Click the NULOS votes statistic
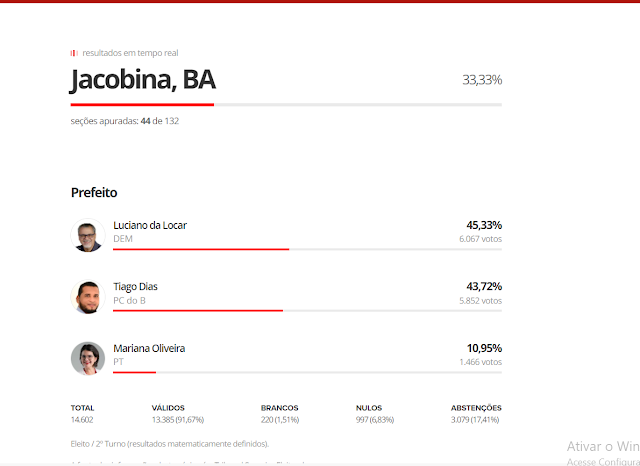Screen dimensions: 640x466 click(x=375, y=414)
